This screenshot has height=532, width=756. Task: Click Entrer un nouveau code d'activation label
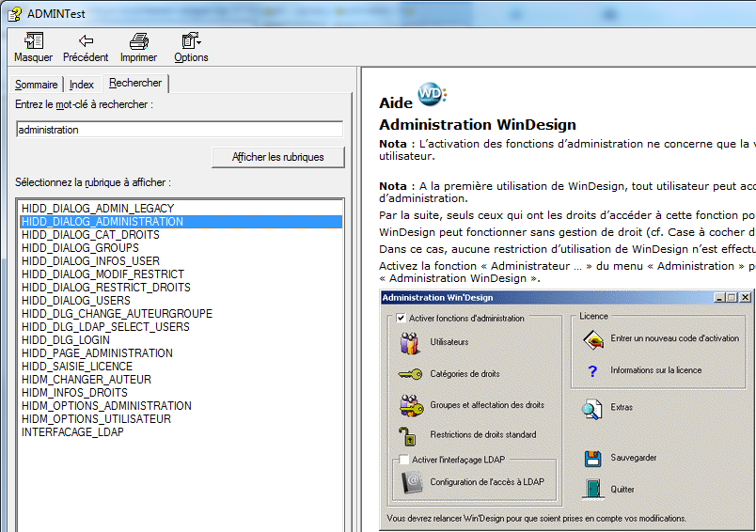click(x=674, y=338)
